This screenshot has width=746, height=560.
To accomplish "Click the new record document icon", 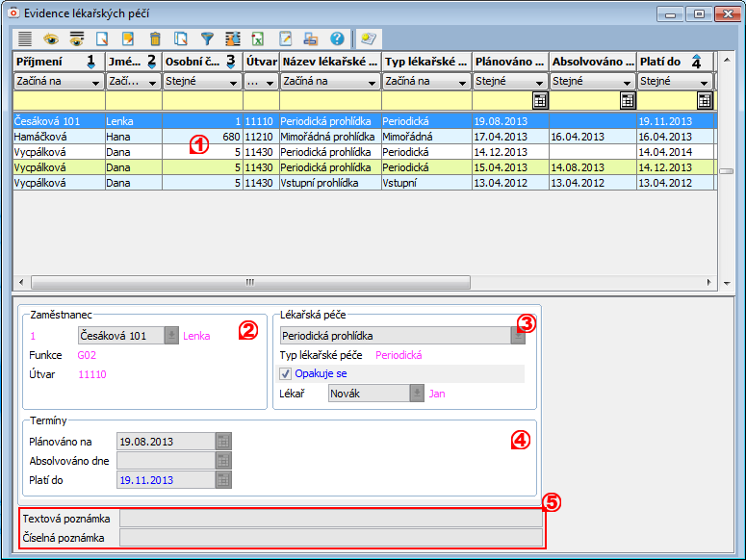I will (x=102, y=39).
